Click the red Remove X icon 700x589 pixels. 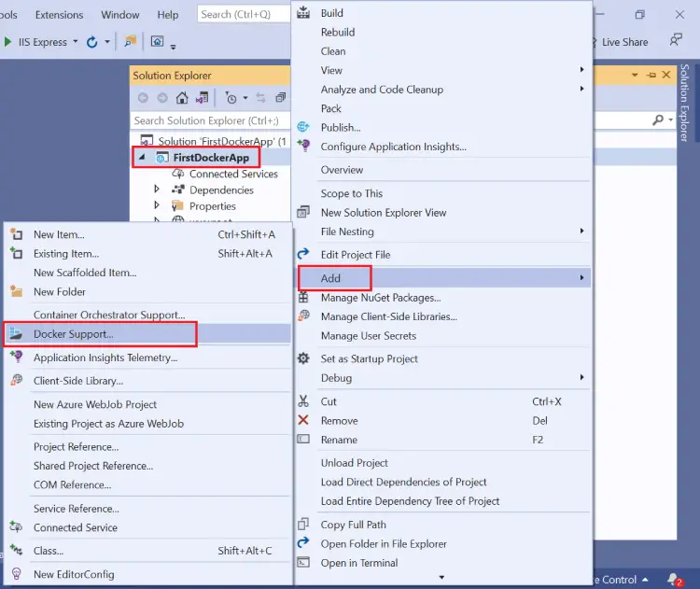tap(303, 420)
